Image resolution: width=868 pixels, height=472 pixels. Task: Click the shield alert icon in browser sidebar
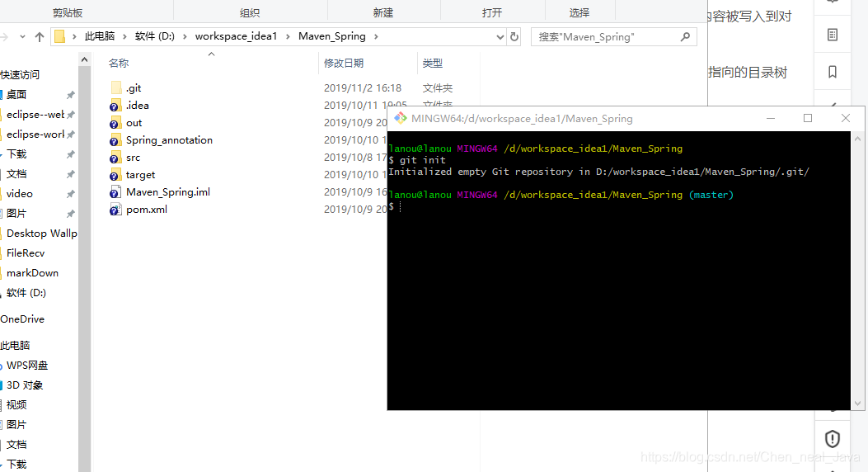click(x=832, y=439)
